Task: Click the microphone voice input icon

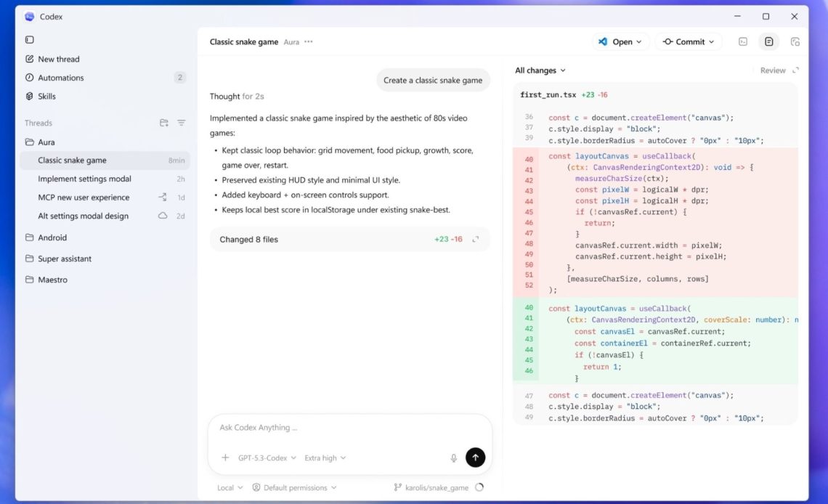Action: 454,458
